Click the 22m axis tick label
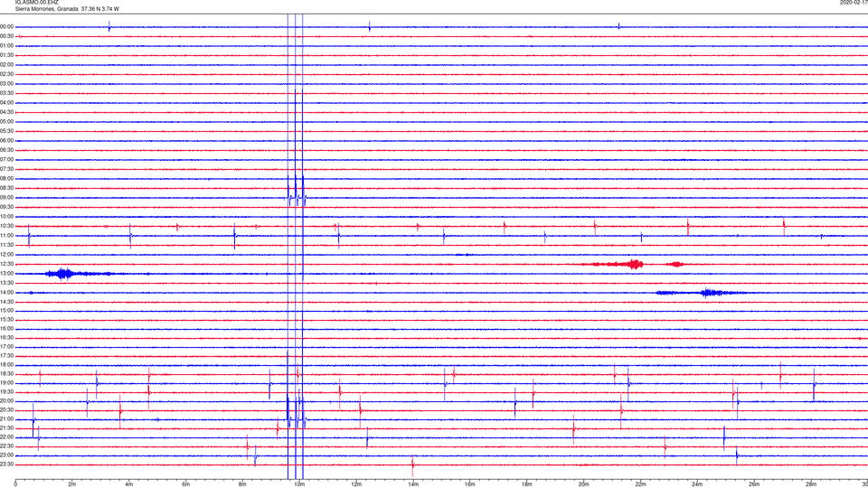 tap(640, 484)
